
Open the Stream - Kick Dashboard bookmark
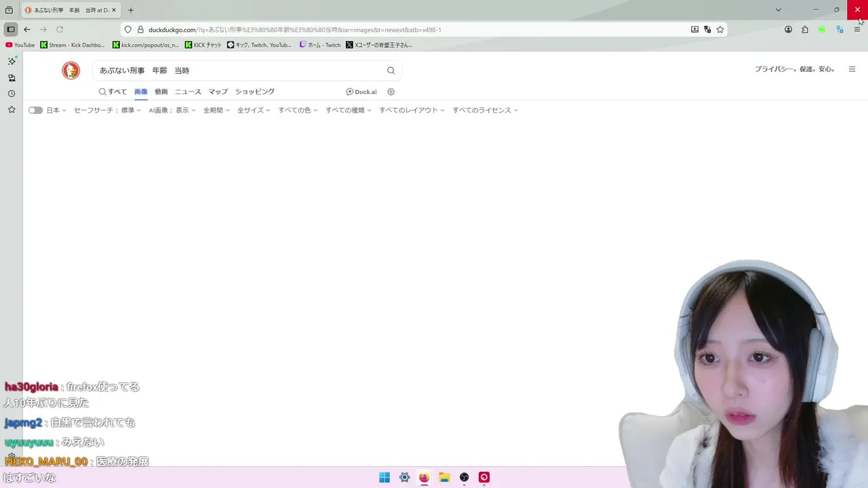[x=73, y=45]
